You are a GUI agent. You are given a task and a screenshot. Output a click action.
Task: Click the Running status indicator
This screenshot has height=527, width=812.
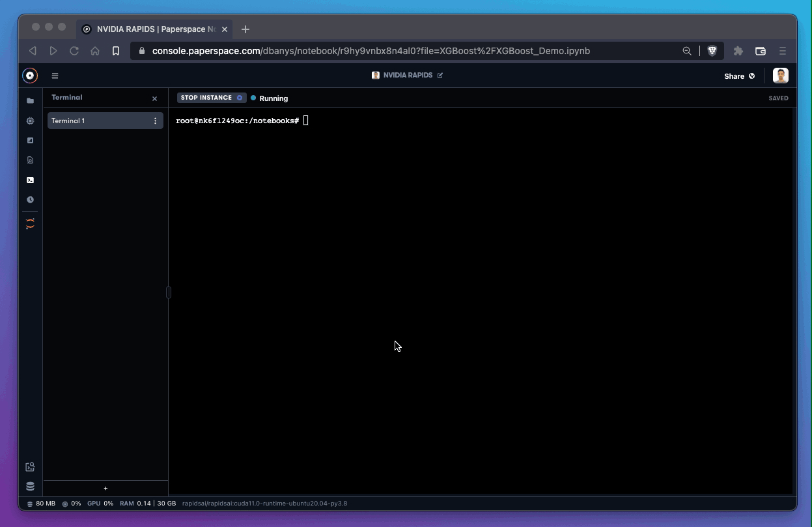click(x=270, y=98)
